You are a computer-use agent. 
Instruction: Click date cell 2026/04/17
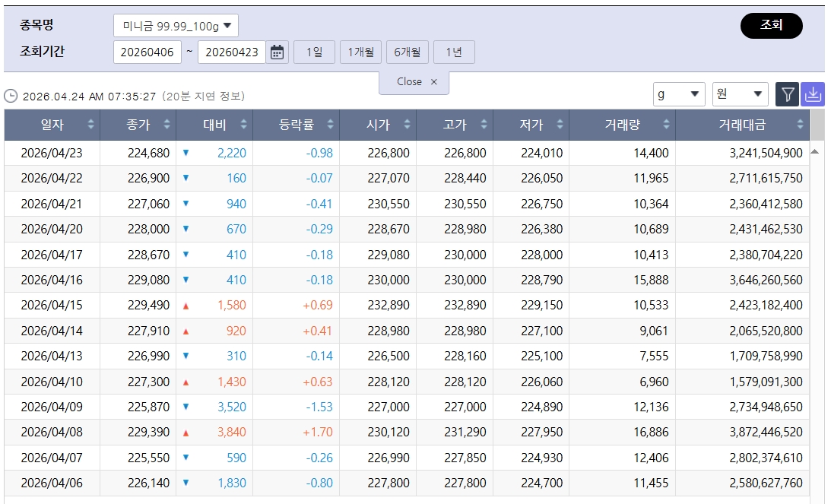(x=52, y=255)
